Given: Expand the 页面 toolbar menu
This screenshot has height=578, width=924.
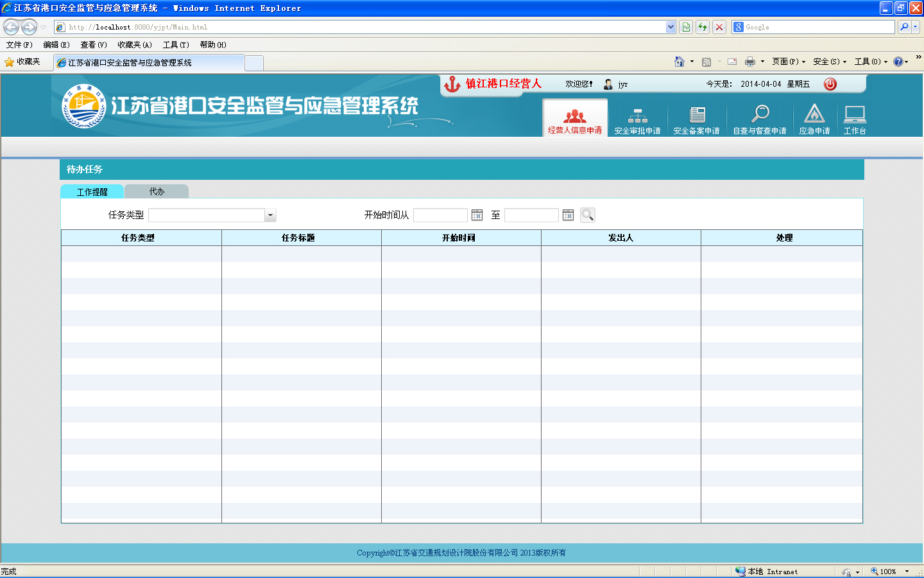Looking at the screenshot, I should pyautogui.click(x=789, y=62).
